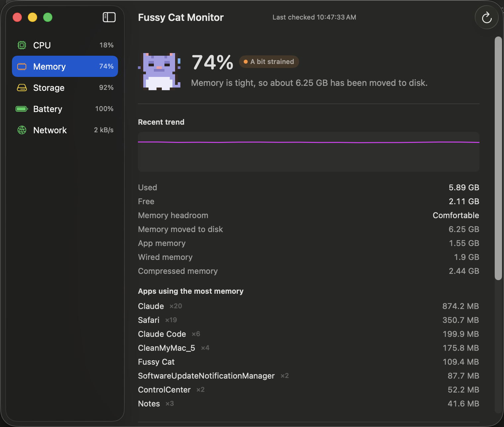Screen dimensions: 504x427
Task: Click the Memory headroom 'Comfortable' value
Action: coord(456,215)
